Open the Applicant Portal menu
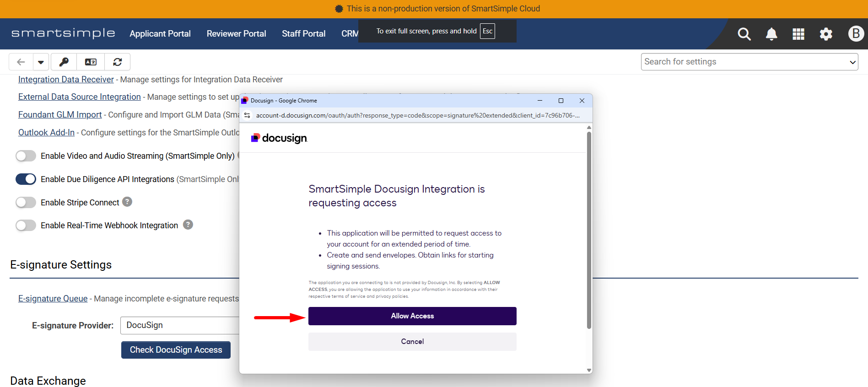 (160, 34)
